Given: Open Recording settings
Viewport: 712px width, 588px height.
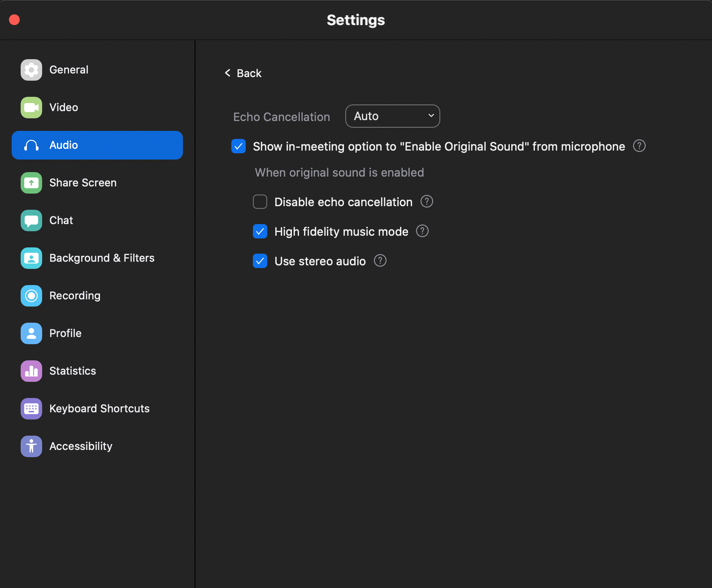Looking at the screenshot, I should 97,296.
